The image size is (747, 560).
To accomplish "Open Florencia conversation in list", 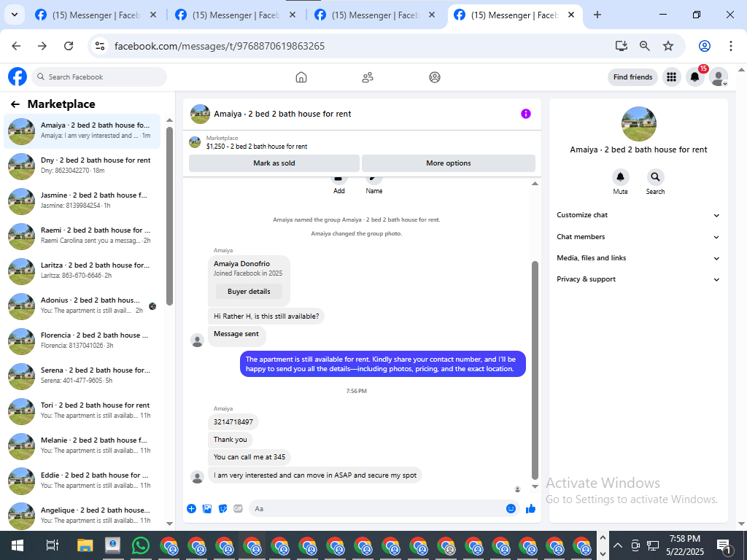I will coord(82,341).
